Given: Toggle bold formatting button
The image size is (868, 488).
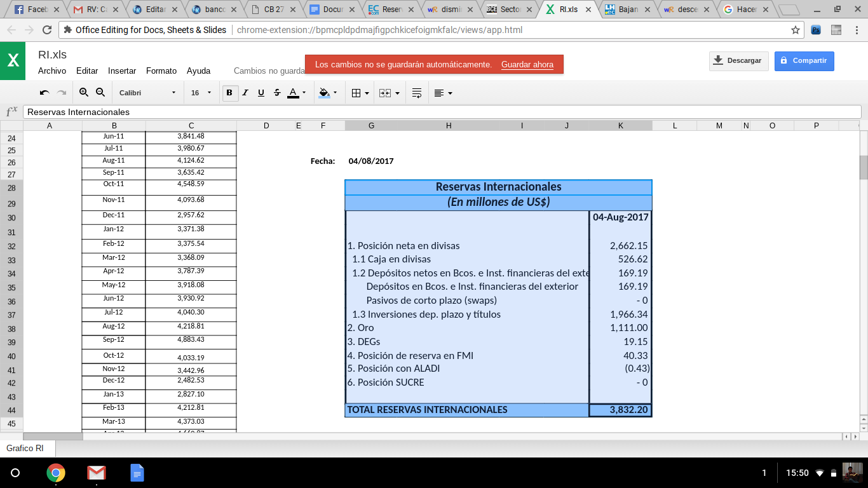Looking at the screenshot, I should [x=229, y=93].
